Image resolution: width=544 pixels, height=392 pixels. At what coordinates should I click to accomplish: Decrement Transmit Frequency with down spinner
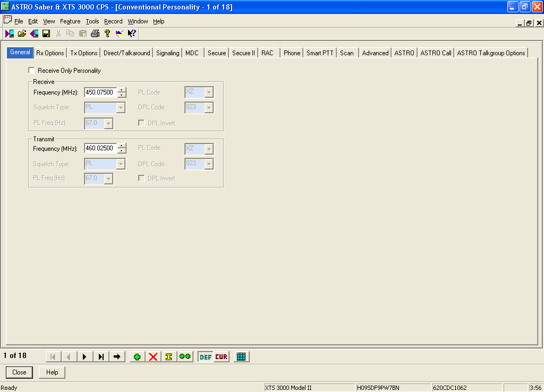(122, 151)
